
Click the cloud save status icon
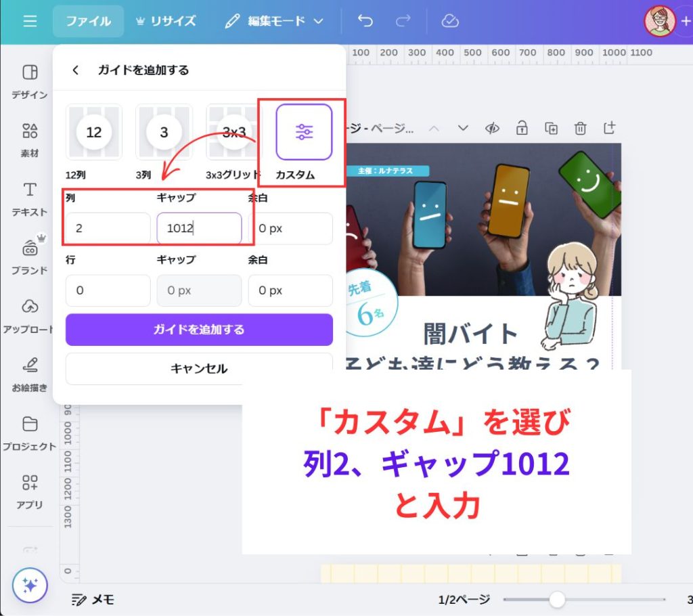450,21
